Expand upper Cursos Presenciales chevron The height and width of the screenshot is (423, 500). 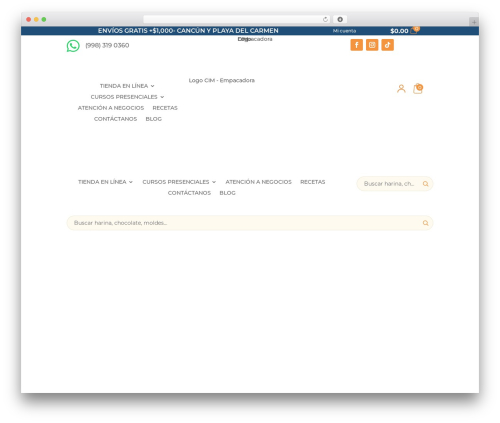[x=162, y=97]
